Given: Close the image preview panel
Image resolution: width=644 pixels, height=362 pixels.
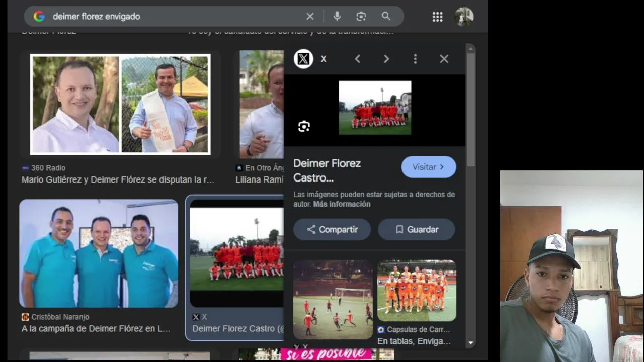Looking at the screenshot, I should 444,59.
